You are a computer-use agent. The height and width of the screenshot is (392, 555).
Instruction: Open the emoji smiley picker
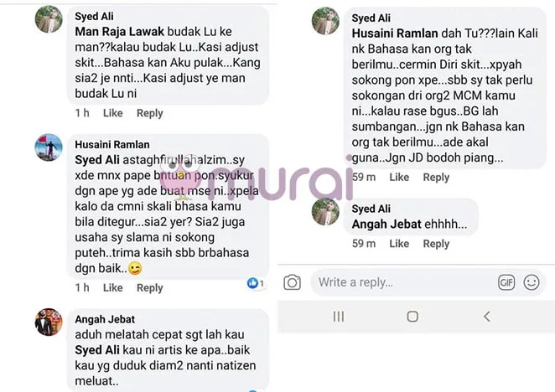click(532, 282)
